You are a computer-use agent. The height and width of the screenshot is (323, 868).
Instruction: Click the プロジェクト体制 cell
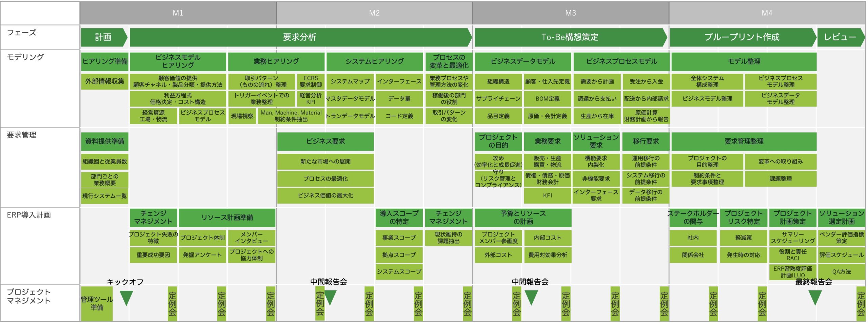pyautogui.click(x=202, y=238)
